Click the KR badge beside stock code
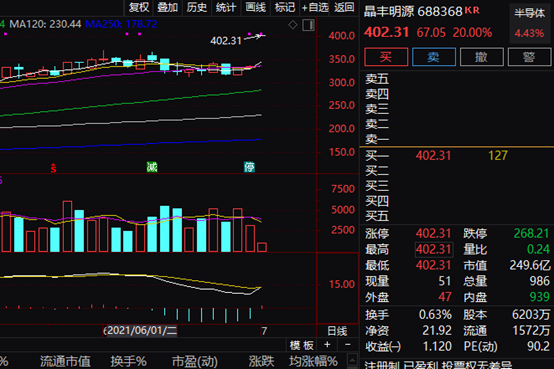This screenshot has height=369, width=554. (x=472, y=10)
